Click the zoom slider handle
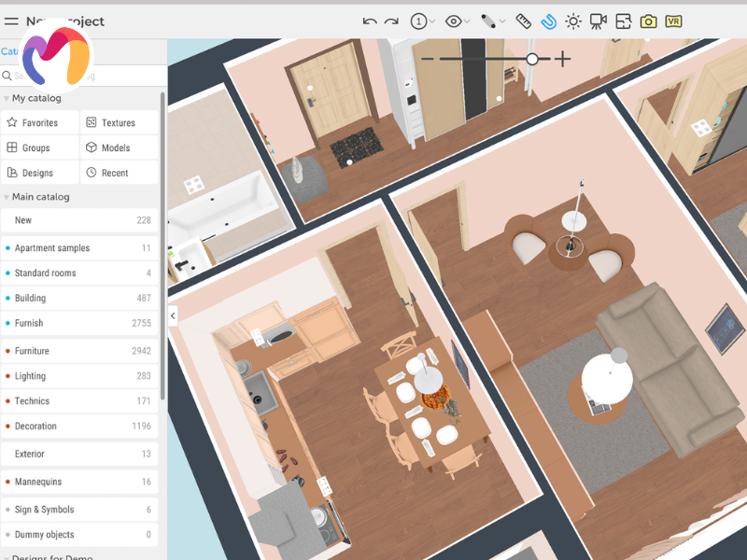Viewport: 747px width, 560px height. click(x=532, y=59)
